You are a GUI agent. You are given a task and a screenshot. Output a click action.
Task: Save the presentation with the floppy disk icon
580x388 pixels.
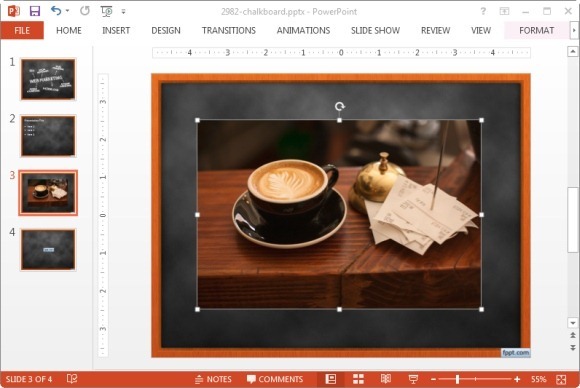pos(35,11)
